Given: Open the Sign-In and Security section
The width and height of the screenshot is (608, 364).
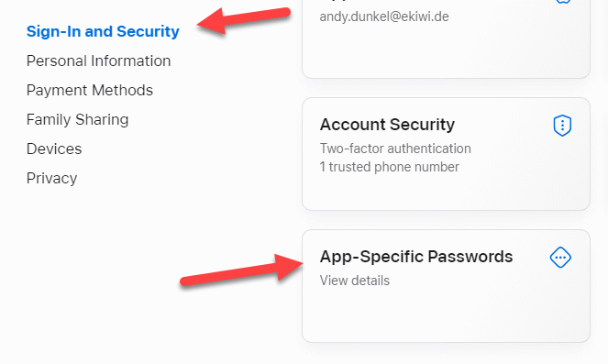Looking at the screenshot, I should (103, 31).
